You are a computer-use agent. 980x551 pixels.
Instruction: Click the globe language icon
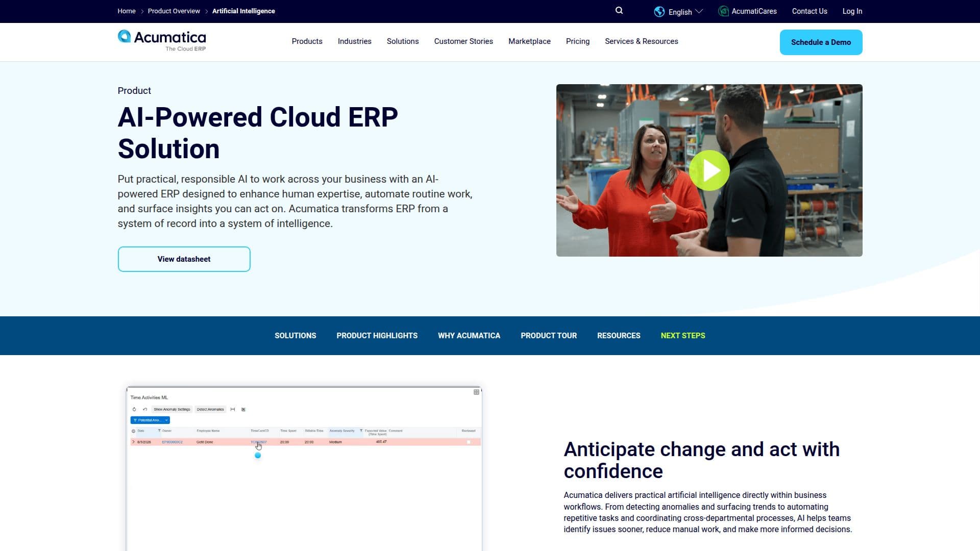click(x=659, y=11)
